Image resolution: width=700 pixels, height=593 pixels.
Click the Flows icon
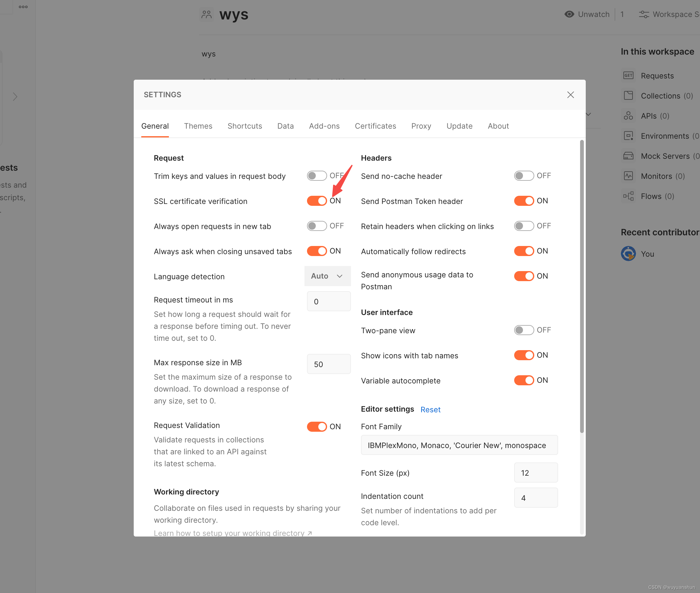(x=628, y=196)
